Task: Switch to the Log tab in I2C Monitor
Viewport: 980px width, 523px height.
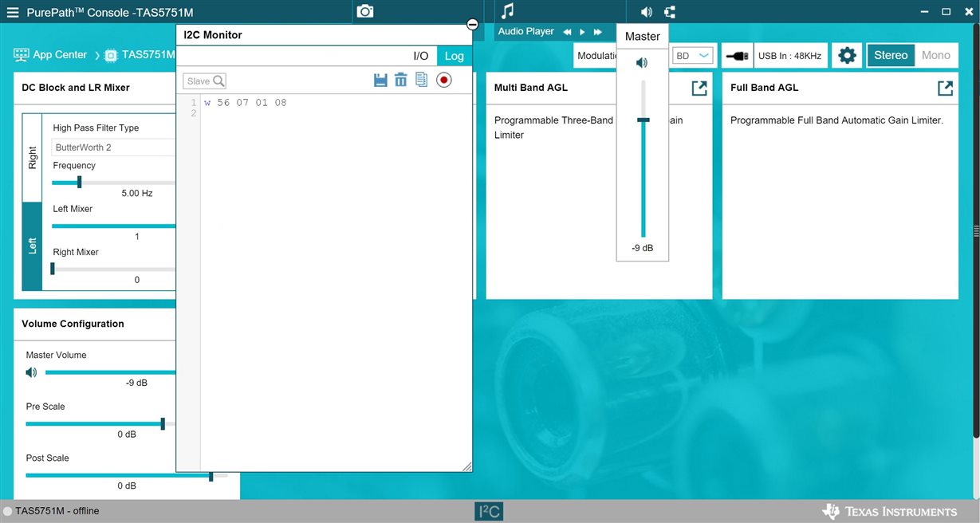Action: coord(454,56)
